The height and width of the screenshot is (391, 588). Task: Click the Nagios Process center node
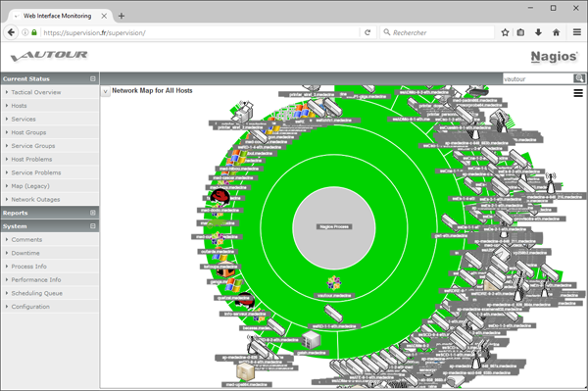(334, 226)
